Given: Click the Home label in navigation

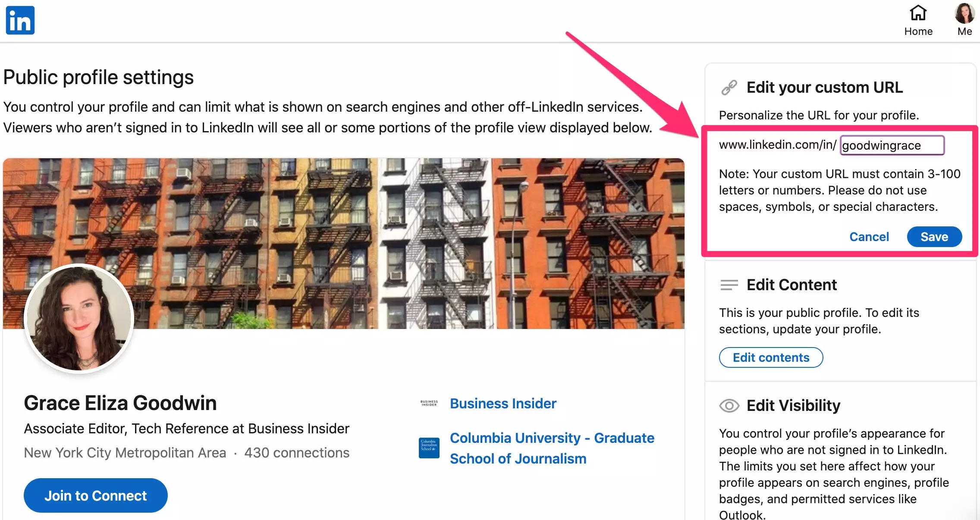Looking at the screenshot, I should pos(918,31).
